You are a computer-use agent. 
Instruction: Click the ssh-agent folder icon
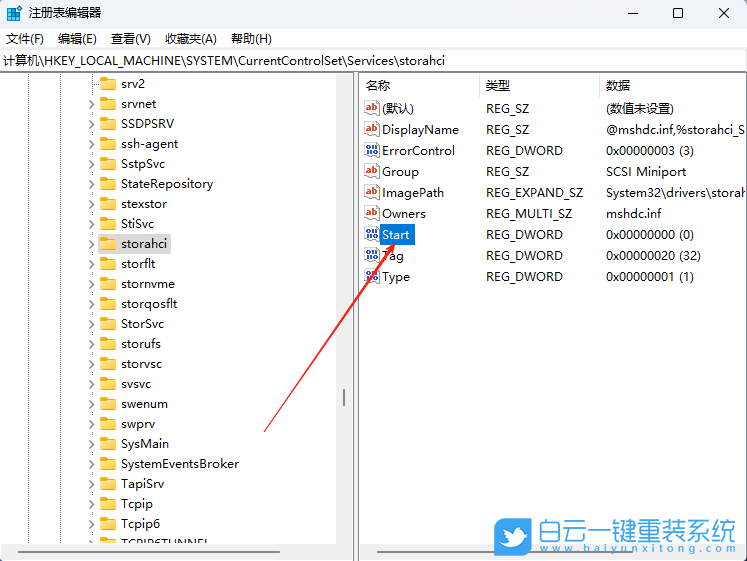(108, 144)
